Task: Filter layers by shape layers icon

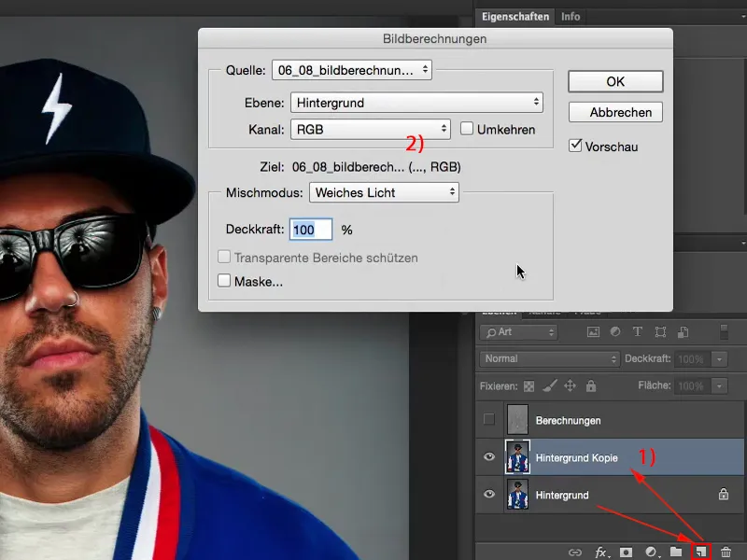Action: (660, 332)
